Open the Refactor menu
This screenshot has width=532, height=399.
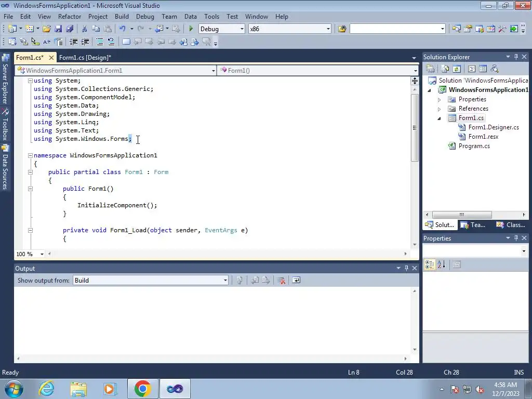(x=70, y=16)
